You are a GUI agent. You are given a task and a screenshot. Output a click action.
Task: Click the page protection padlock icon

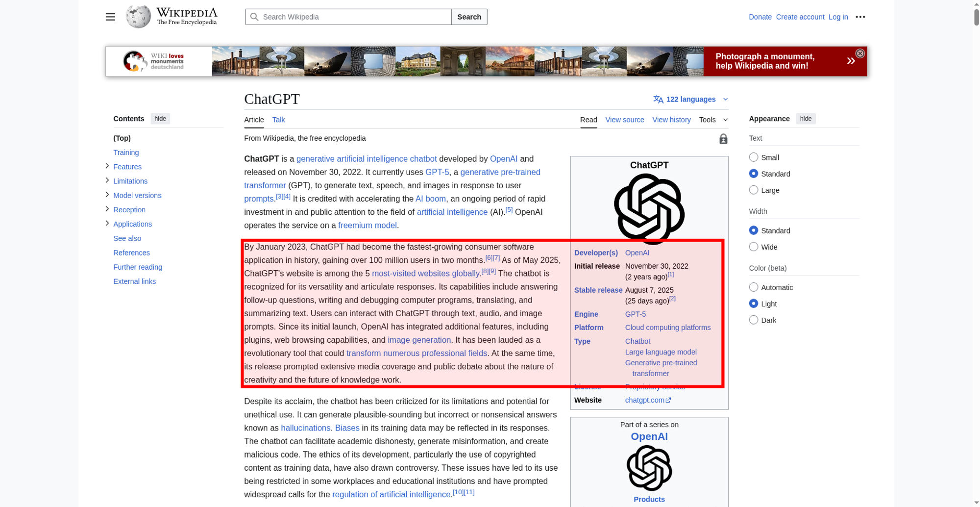[723, 139]
